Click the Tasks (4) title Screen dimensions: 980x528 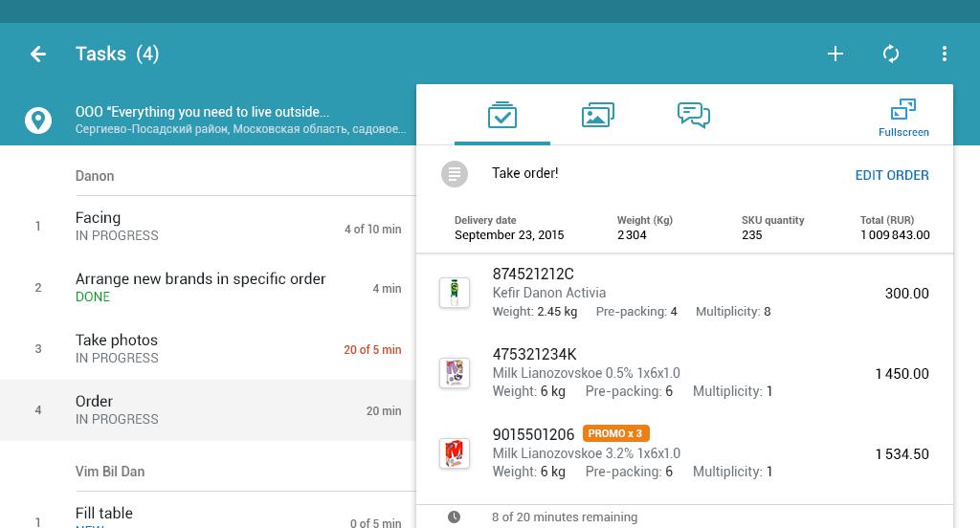(x=118, y=54)
